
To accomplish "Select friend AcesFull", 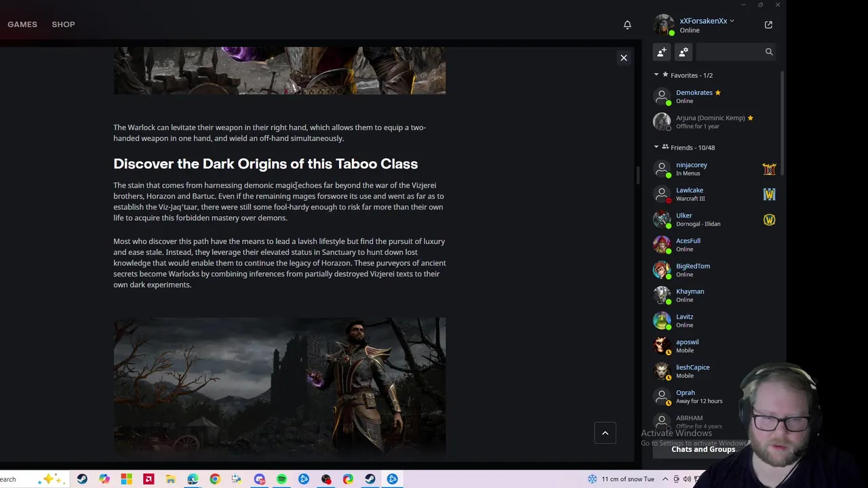I will (715, 245).
